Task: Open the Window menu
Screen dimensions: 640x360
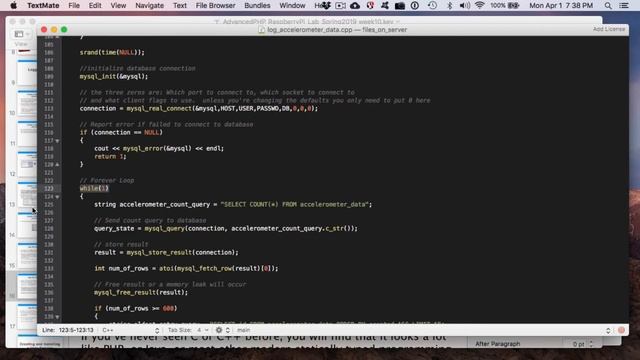Action: tap(292, 6)
